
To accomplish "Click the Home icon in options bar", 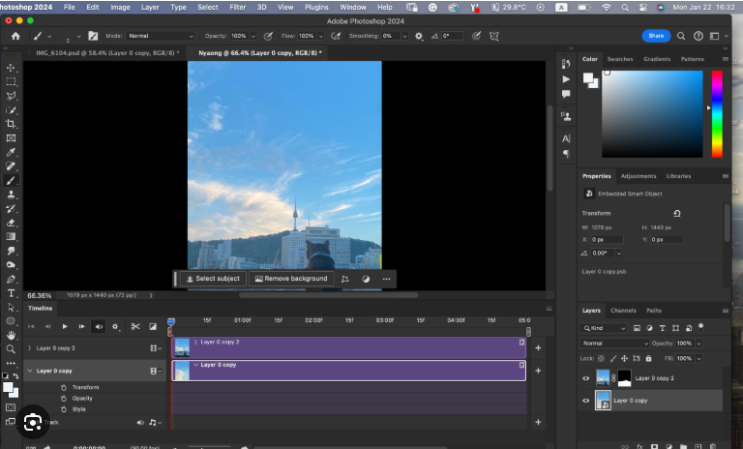I will 15,35.
